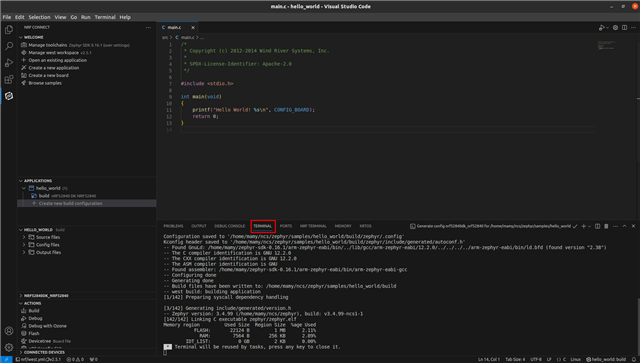Image resolution: width=640 pixels, height=363 pixels.
Task: Close the main.c editor tab
Action: click(193, 28)
